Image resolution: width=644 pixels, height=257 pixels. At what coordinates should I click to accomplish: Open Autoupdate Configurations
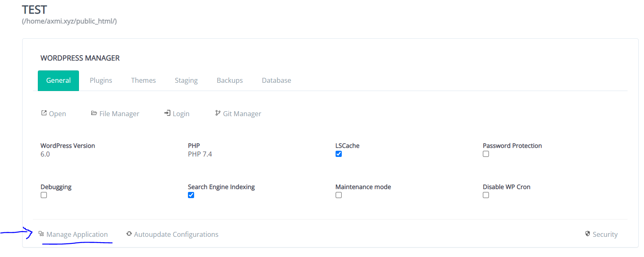(176, 234)
